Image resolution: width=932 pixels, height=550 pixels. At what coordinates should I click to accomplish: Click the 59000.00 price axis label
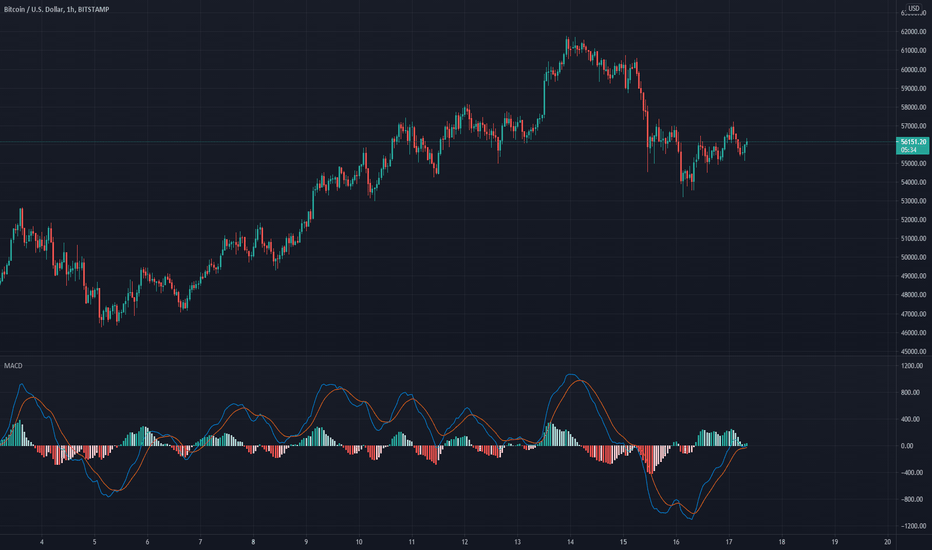coord(914,89)
